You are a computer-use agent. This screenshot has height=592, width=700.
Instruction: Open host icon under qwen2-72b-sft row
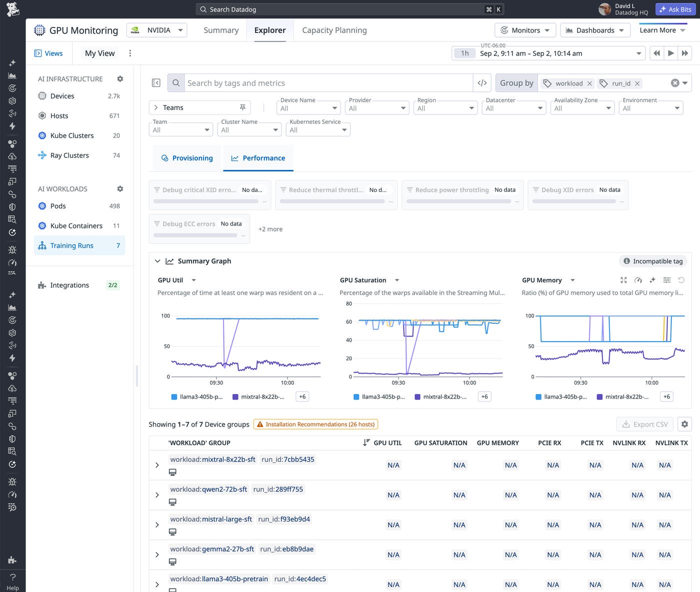click(x=172, y=502)
